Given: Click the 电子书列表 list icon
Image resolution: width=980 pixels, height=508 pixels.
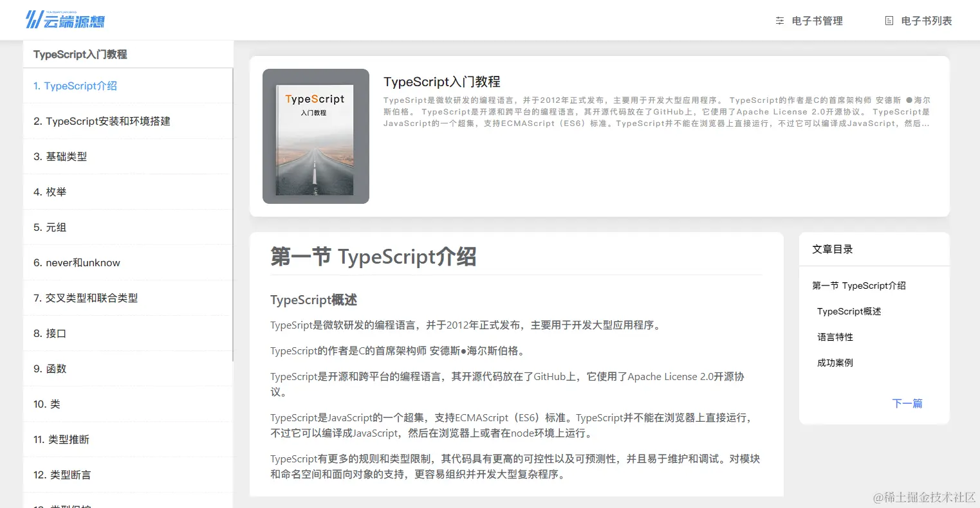Looking at the screenshot, I should [x=889, y=21].
